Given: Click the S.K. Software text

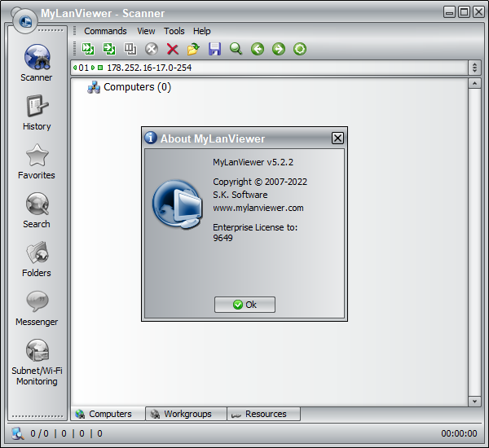Looking at the screenshot, I should point(240,195).
